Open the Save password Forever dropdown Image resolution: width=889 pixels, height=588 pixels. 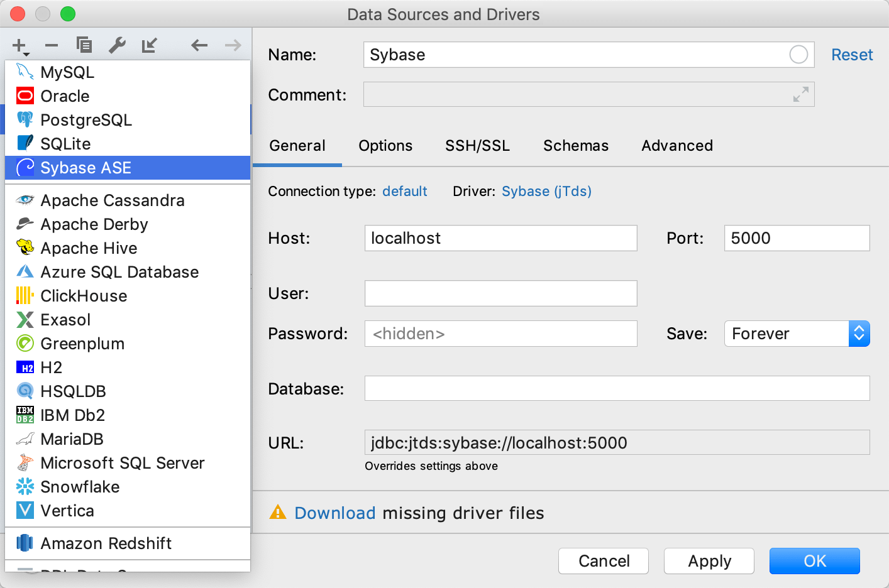click(797, 334)
